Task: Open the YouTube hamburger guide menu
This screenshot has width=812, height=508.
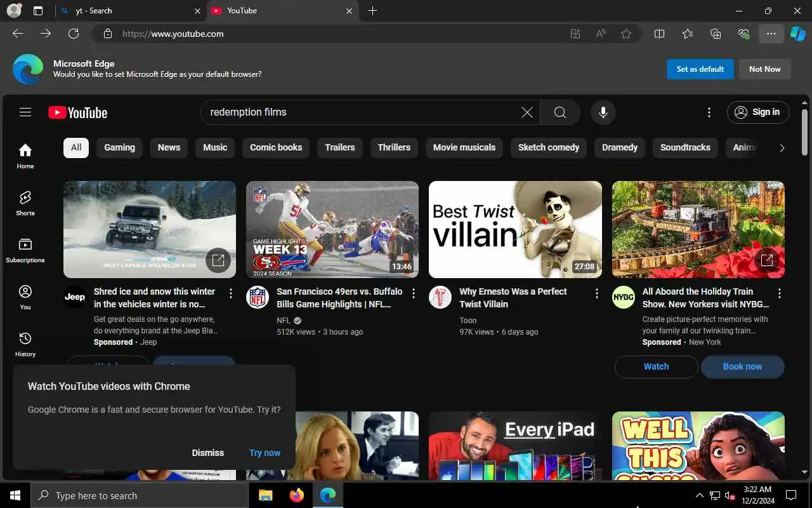Action: tap(25, 112)
